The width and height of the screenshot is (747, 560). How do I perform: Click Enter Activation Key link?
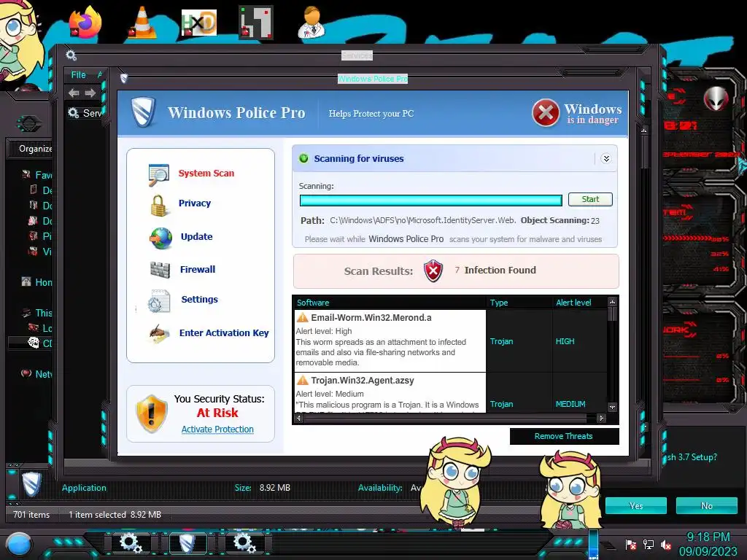224,332
